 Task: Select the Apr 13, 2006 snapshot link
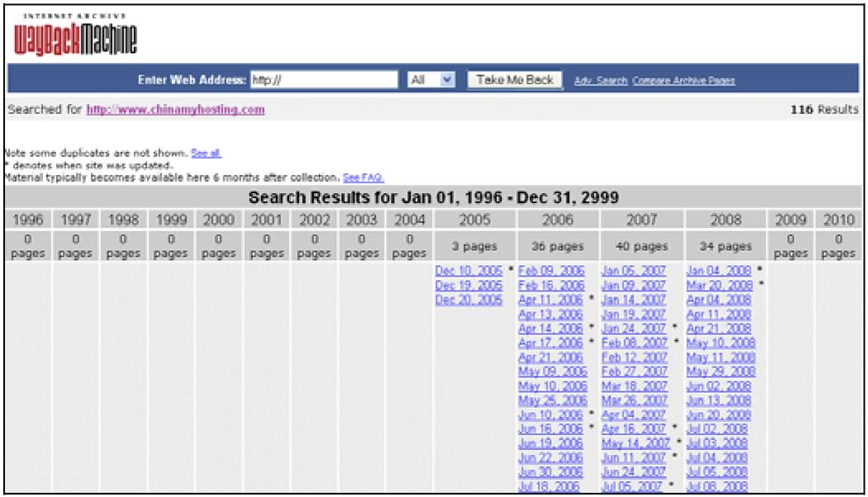point(551,314)
